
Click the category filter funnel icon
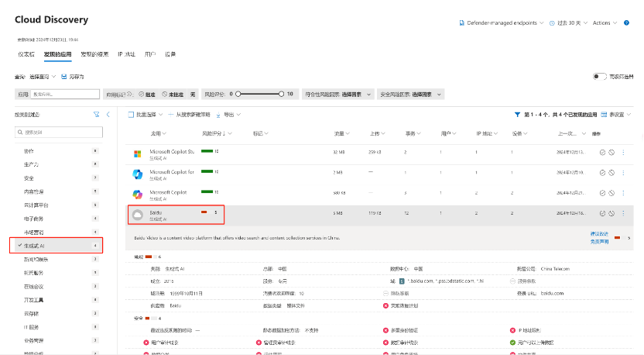click(x=96, y=115)
